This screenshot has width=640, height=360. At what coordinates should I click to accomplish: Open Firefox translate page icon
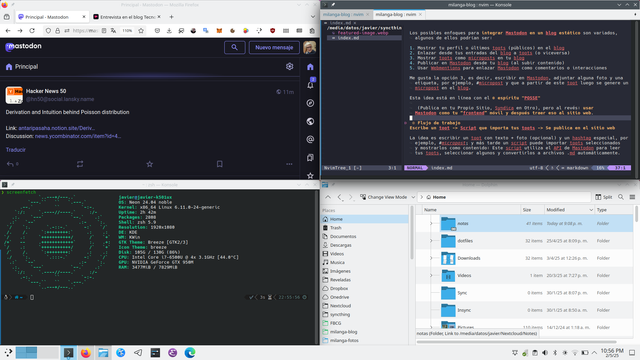(x=113, y=31)
